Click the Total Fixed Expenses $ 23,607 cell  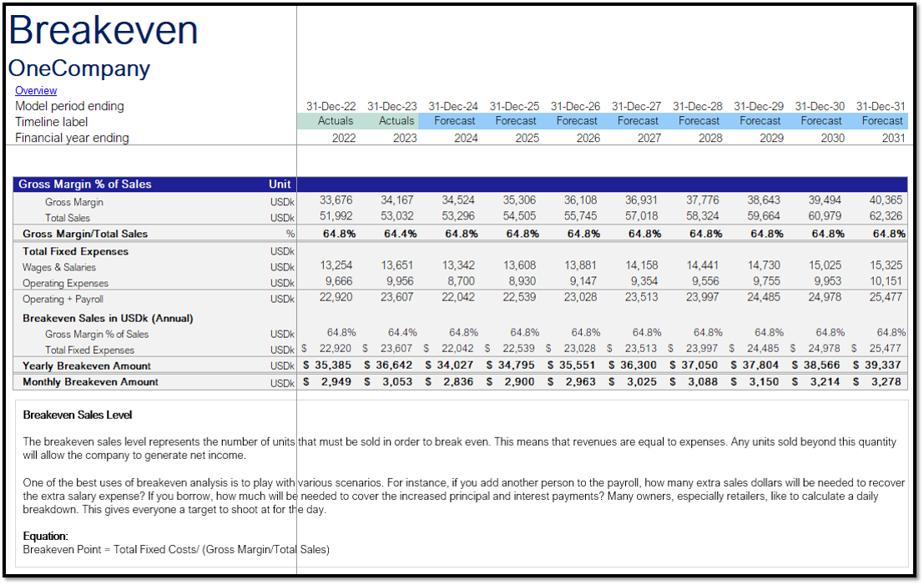pyautogui.click(x=390, y=349)
